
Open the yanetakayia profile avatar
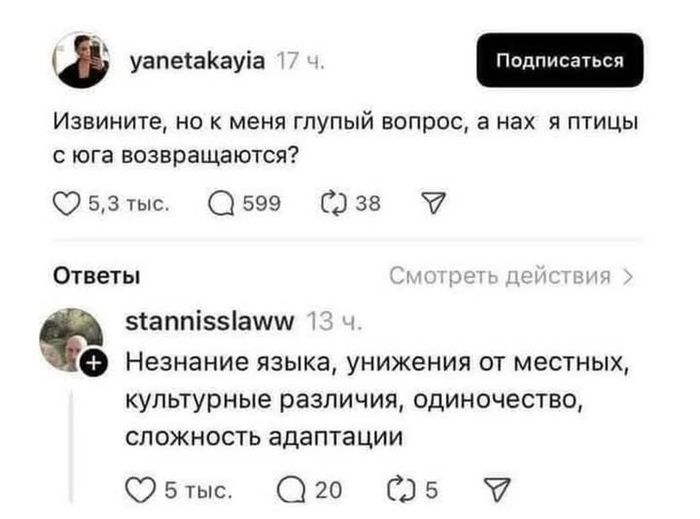(82, 60)
